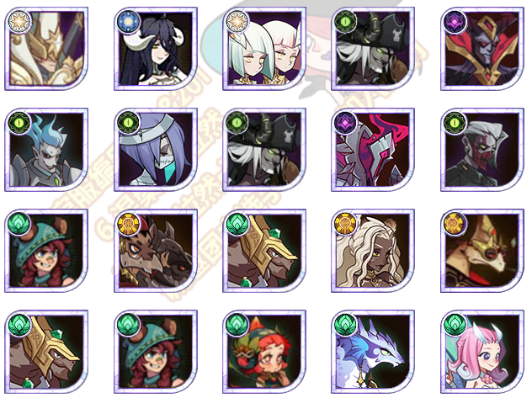Choose the blue-haired pale vampire hero

click(46, 150)
